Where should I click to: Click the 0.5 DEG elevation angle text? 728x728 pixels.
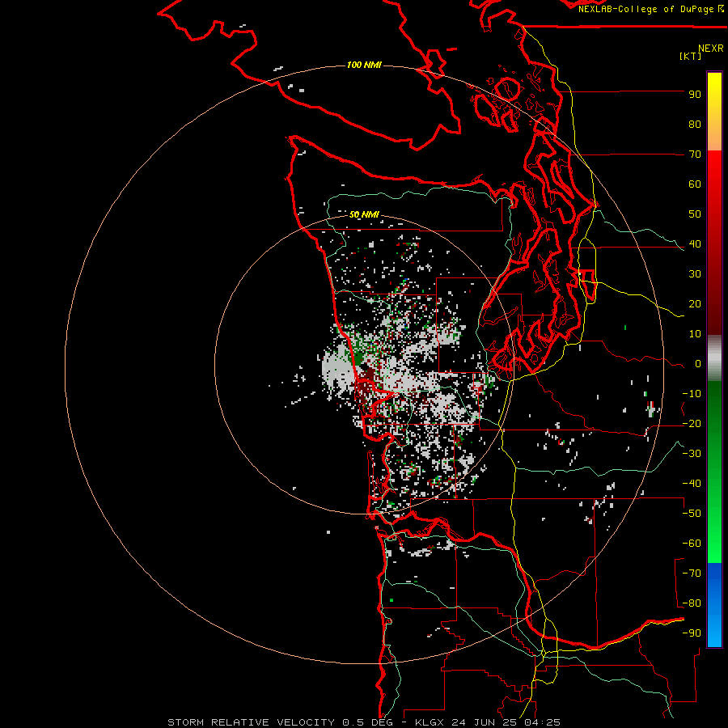point(370,722)
